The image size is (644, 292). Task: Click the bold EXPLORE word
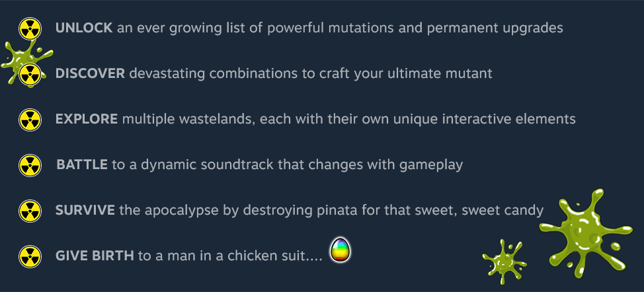pos(87,120)
